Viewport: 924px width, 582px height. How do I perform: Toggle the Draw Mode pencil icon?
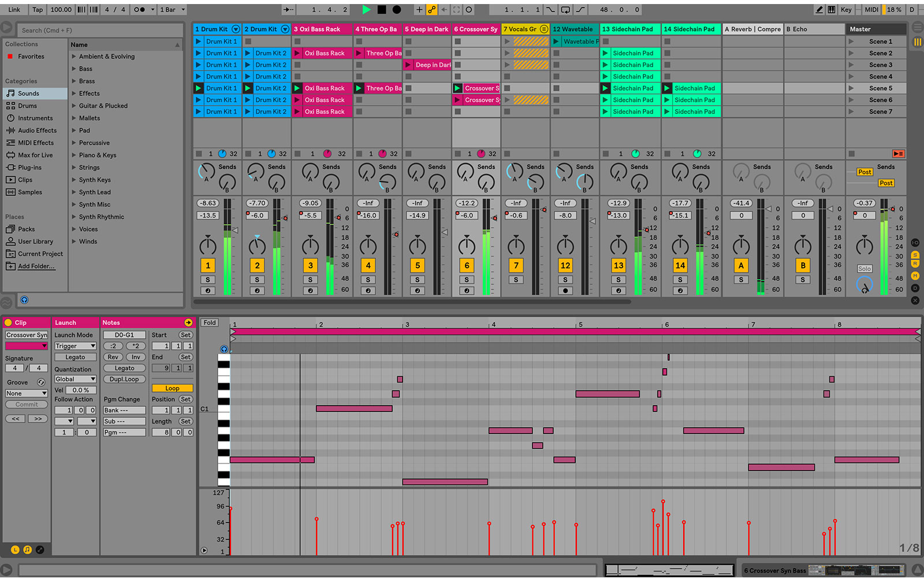(x=819, y=9)
